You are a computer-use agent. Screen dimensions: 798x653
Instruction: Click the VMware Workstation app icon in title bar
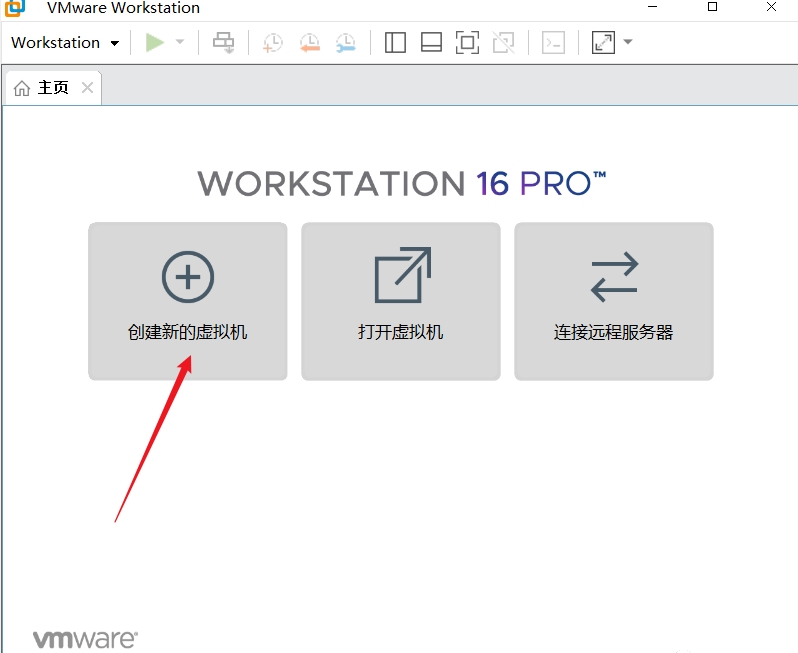[15, 7]
